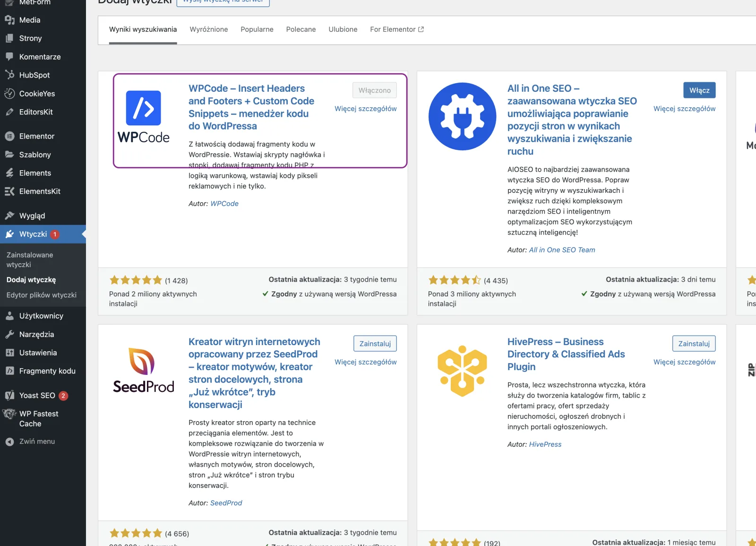The height and width of the screenshot is (546, 756).
Task: Open the Yoast SEO icon
Action: [x=9, y=395]
